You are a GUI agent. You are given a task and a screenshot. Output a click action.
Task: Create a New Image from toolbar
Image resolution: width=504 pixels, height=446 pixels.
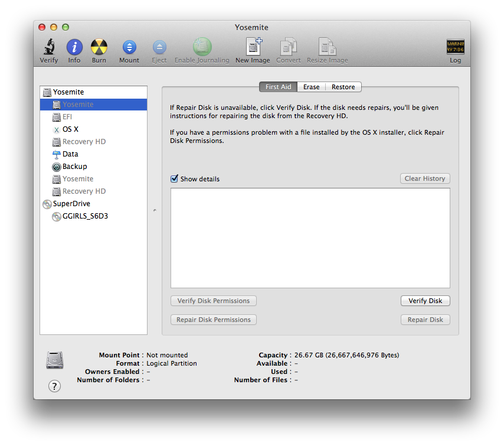click(x=253, y=47)
